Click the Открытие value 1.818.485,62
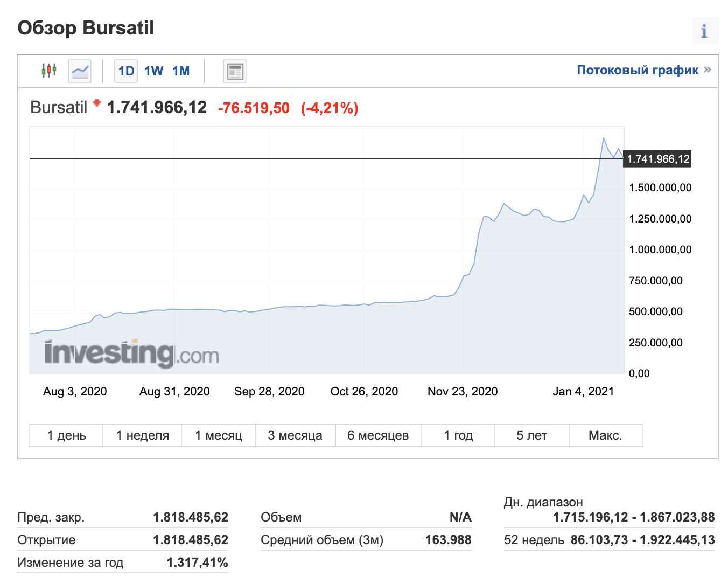Viewport: 728px width, 583px height. pyautogui.click(x=191, y=540)
